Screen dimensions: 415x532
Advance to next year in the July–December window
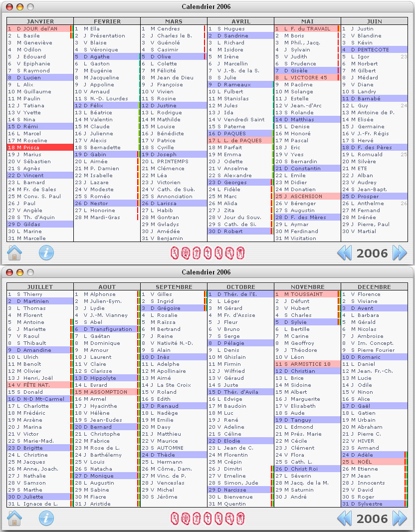tap(400, 519)
